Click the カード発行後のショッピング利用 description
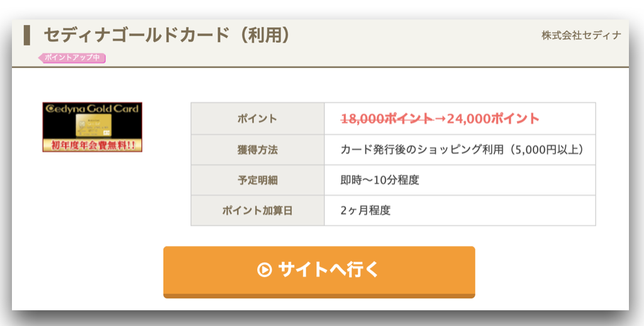Image resolution: width=644 pixels, height=326 pixels. (422, 150)
